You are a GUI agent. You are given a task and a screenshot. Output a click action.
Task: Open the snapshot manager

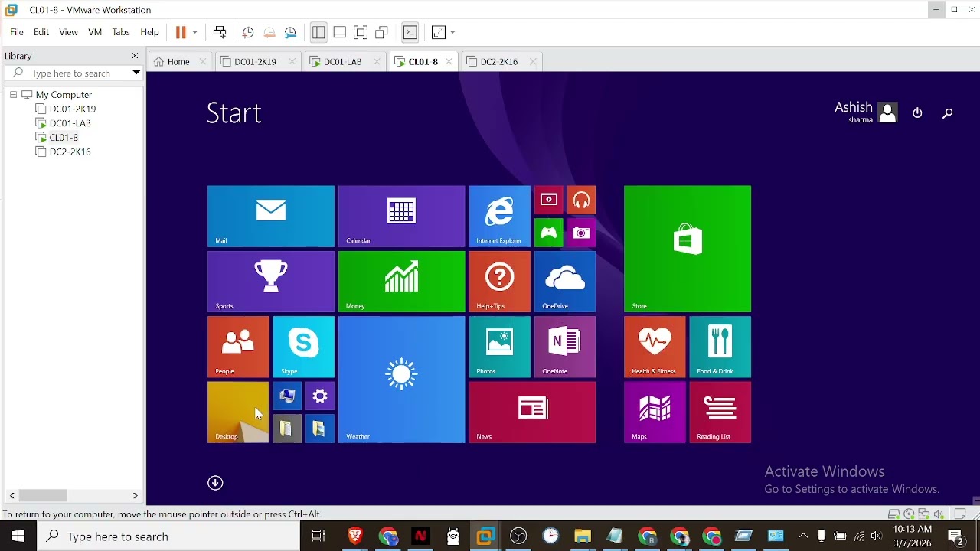(291, 33)
